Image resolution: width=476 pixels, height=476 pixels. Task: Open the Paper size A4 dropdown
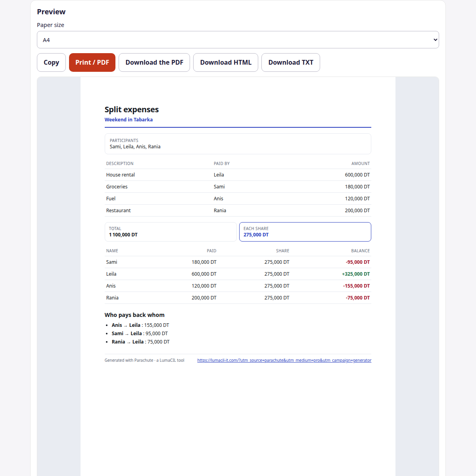pos(238,40)
